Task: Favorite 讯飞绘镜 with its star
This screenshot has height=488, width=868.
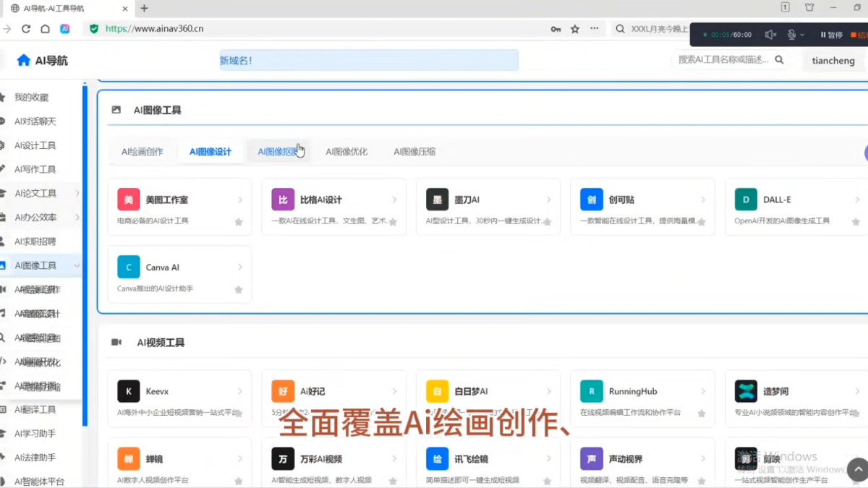Action: [548, 481]
